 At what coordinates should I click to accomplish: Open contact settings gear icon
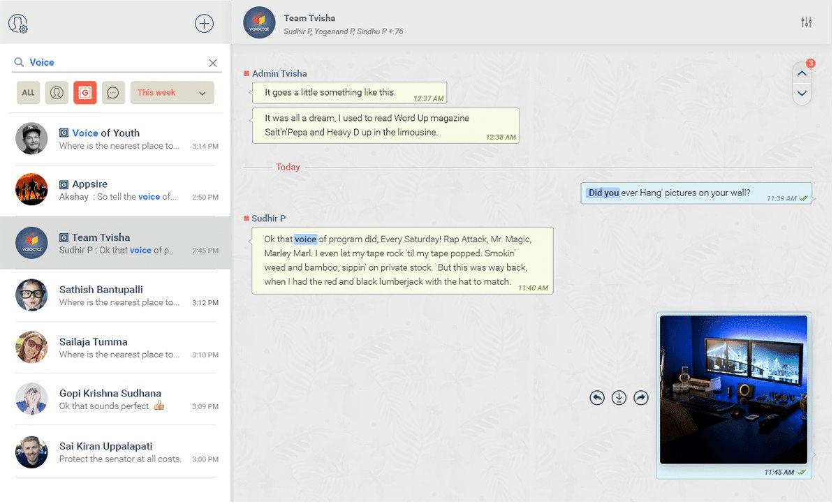click(18, 23)
